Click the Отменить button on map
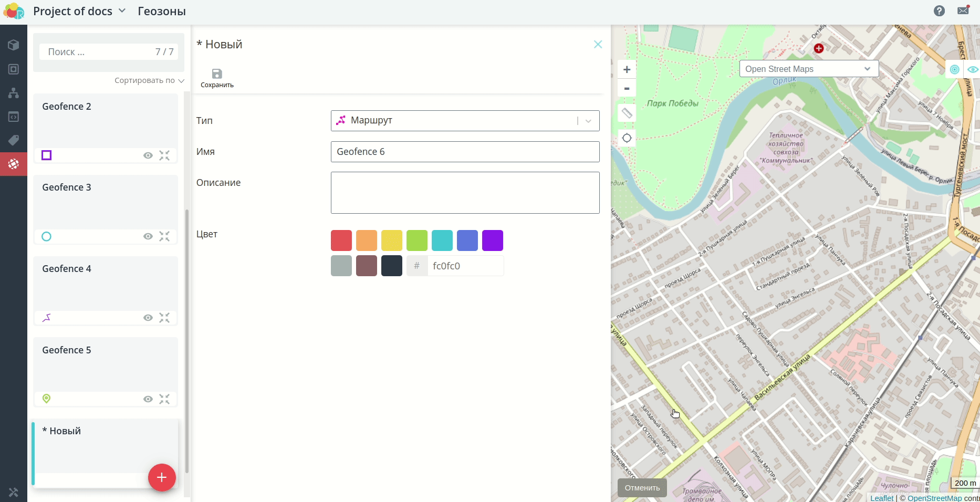Screen dimensions: 980x502 point(642,488)
